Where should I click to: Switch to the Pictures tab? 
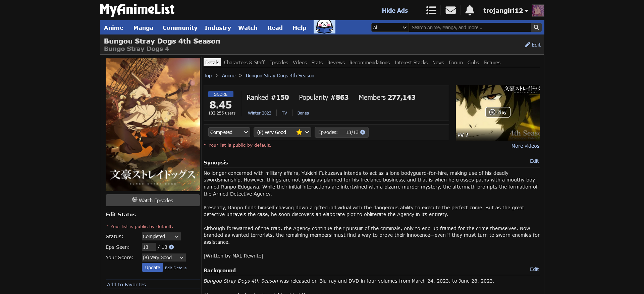tap(492, 63)
